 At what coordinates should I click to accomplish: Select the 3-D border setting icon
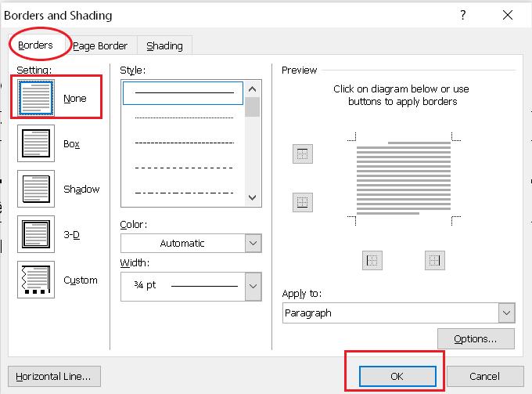pos(36,234)
